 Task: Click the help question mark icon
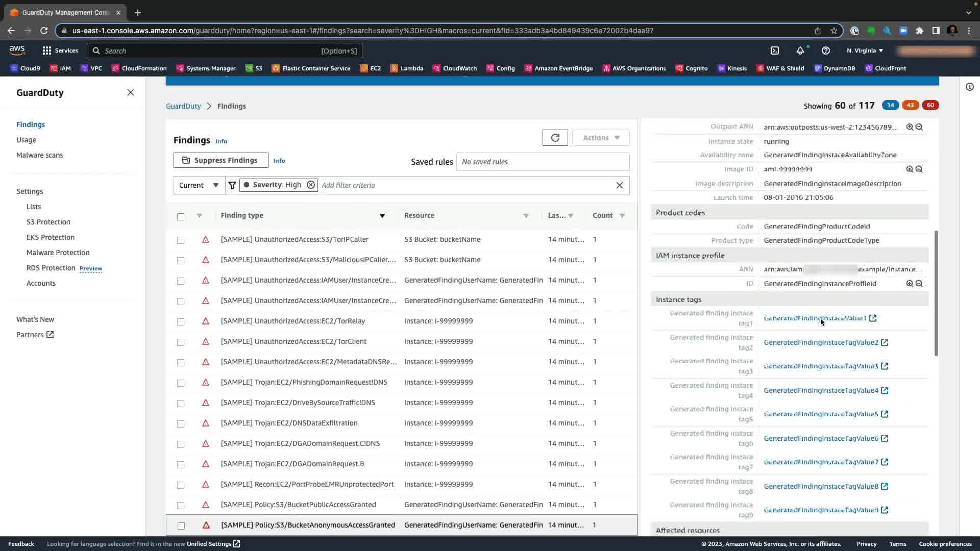(x=825, y=51)
